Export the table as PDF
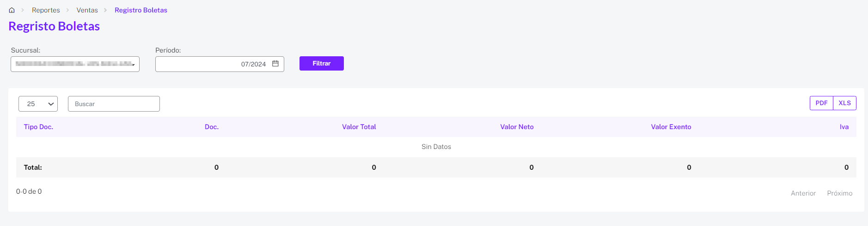The image size is (868, 226). [x=821, y=103]
